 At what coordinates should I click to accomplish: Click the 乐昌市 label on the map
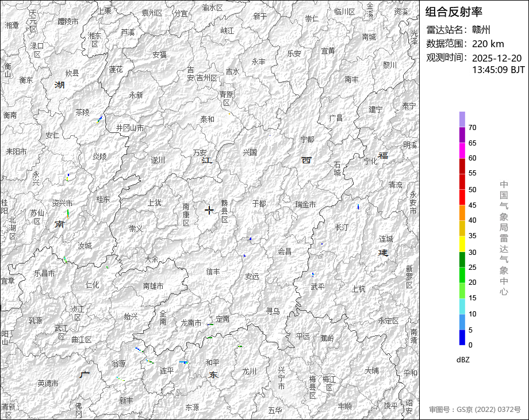(44, 273)
